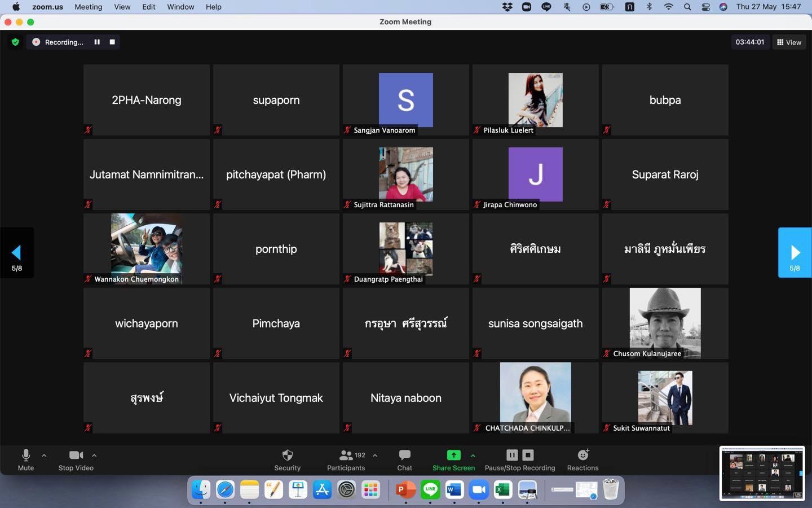
Task: Open the Chat panel
Action: click(x=404, y=459)
